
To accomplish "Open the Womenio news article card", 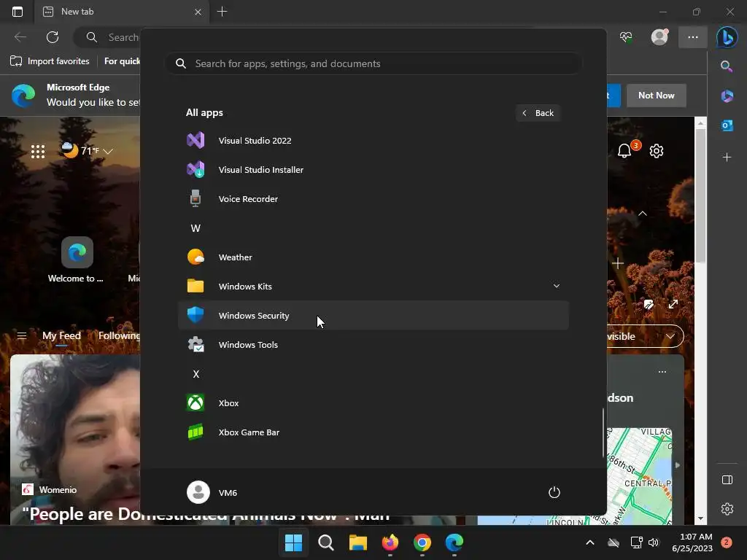I will tap(75, 440).
